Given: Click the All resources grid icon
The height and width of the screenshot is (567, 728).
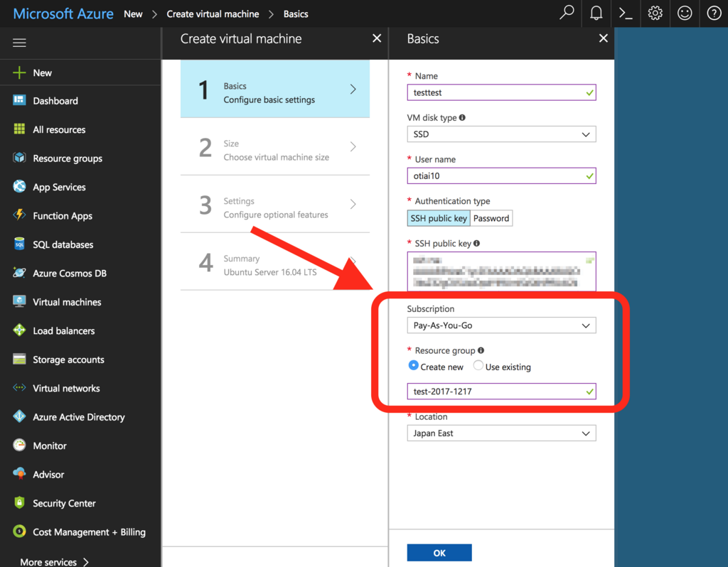Looking at the screenshot, I should 19,129.
